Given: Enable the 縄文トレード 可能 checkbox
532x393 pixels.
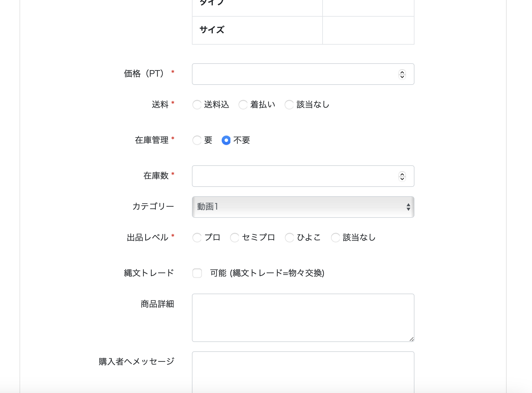Looking at the screenshot, I should pyautogui.click(x=197, y=273).
